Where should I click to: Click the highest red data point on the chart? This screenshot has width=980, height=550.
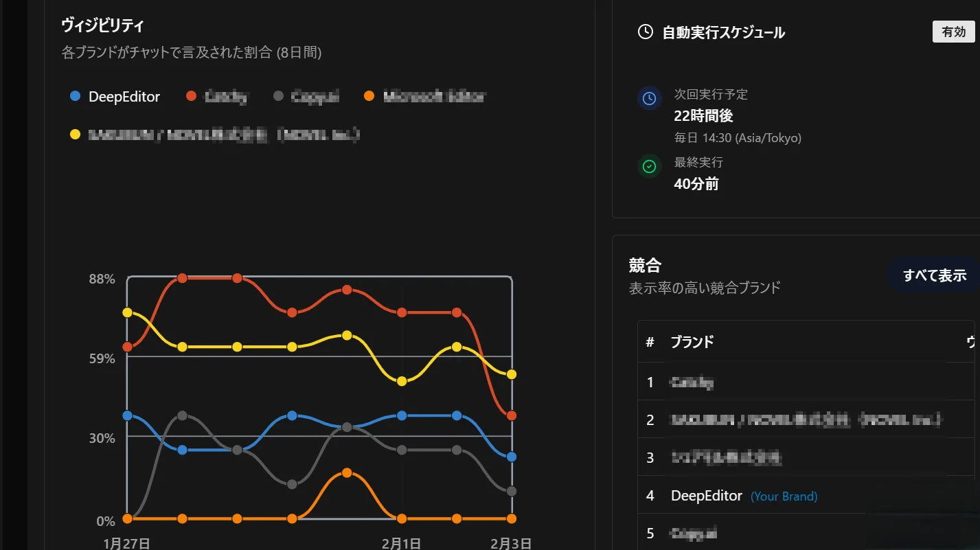click(x=182, y=278)
